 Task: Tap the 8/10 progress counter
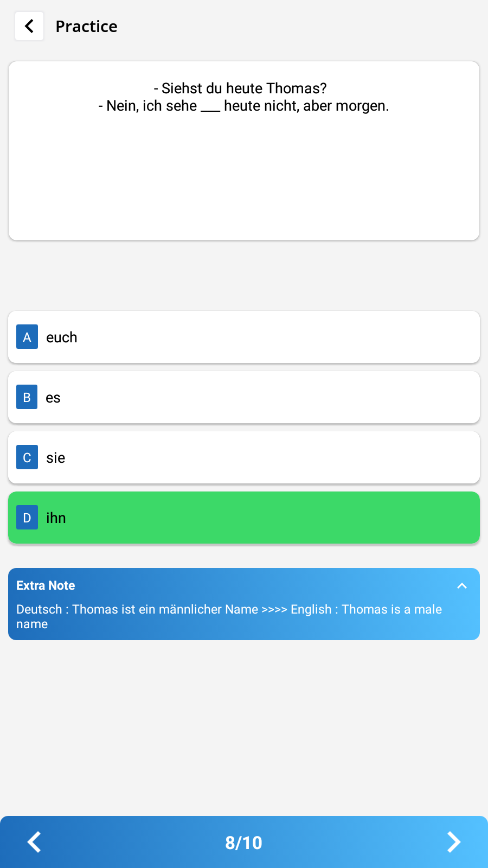coord(243,843)
